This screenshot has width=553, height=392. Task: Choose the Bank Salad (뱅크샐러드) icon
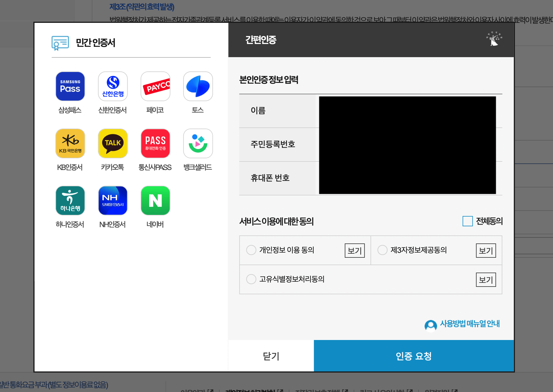click(198, 143)
